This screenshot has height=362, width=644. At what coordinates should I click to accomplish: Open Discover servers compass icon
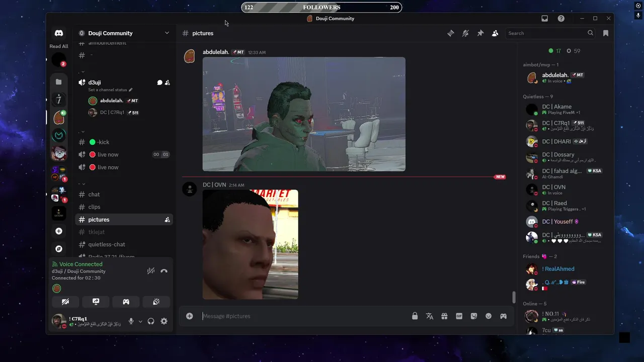59,249
